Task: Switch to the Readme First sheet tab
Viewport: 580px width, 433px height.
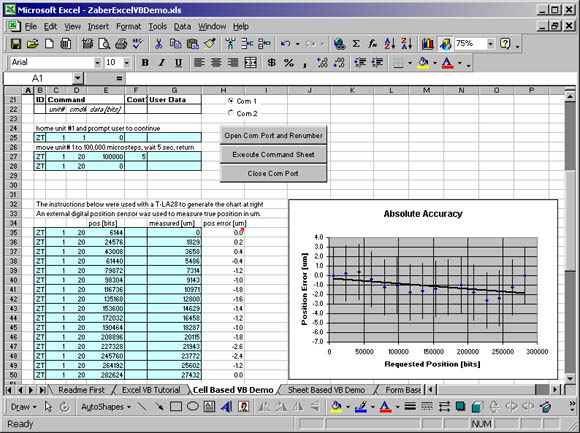Action: 81,390
